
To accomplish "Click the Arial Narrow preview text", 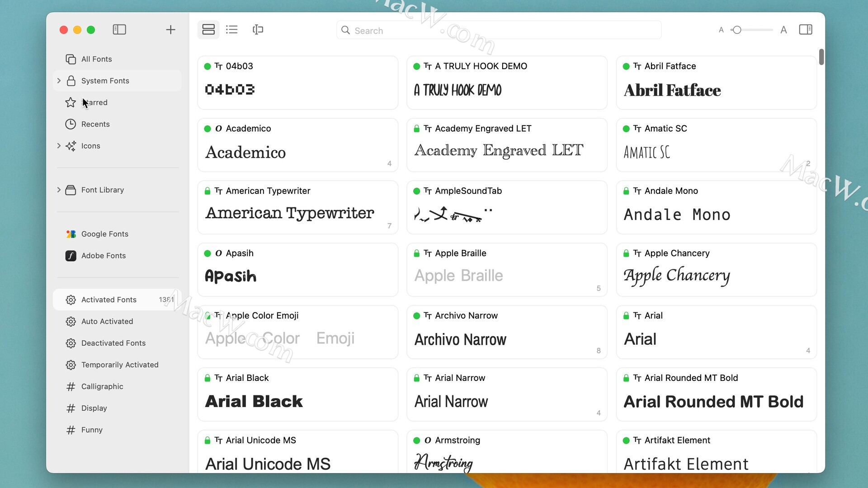I will (x=451, y=402).
